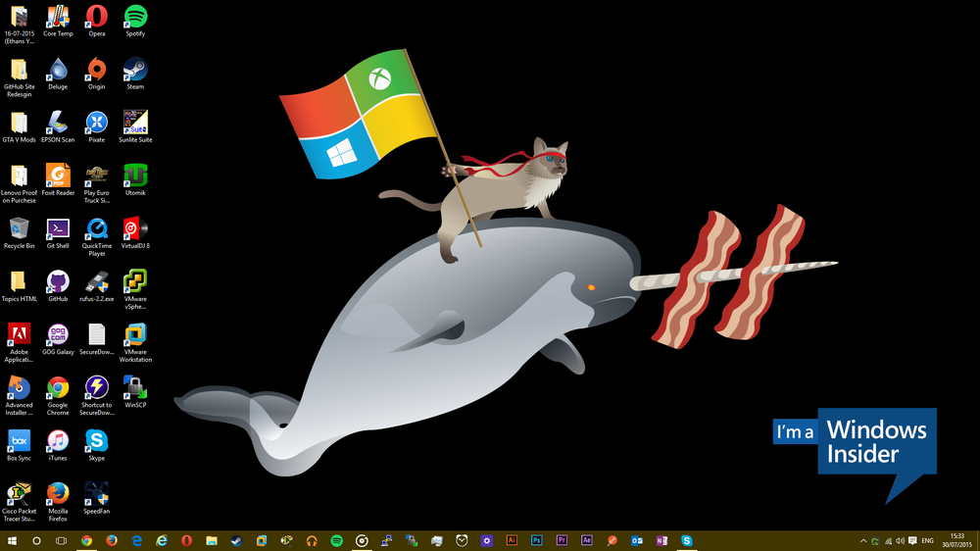This screenshot has height=551, width=980.
Task: Launch iTunes from the desktop
Action: [x=58, y=446]
